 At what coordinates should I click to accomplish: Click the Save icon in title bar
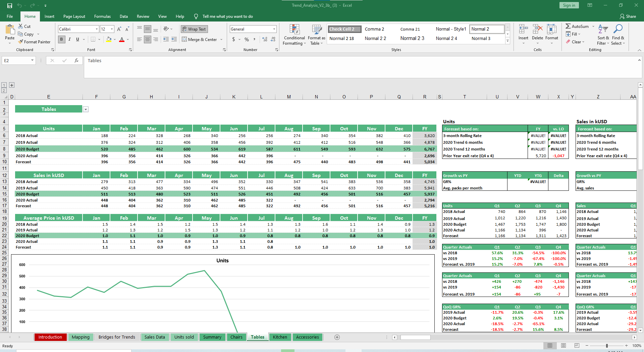tap(10, 5)
